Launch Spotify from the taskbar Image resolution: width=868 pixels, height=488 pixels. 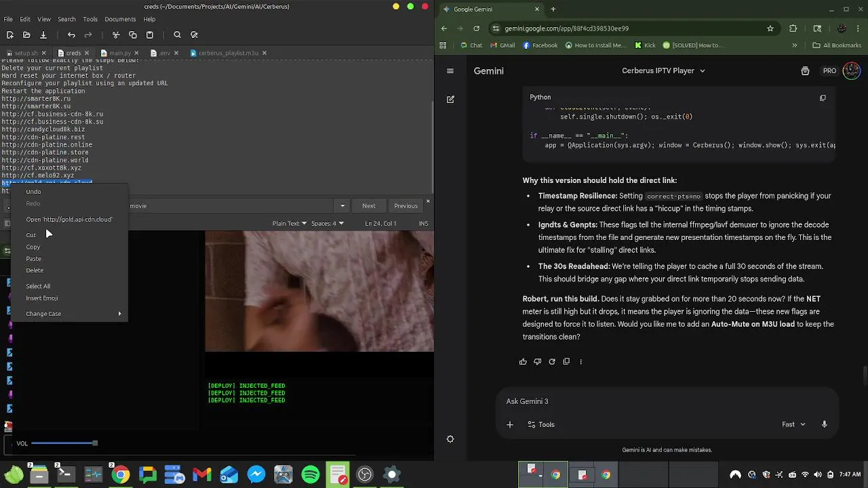311,474
